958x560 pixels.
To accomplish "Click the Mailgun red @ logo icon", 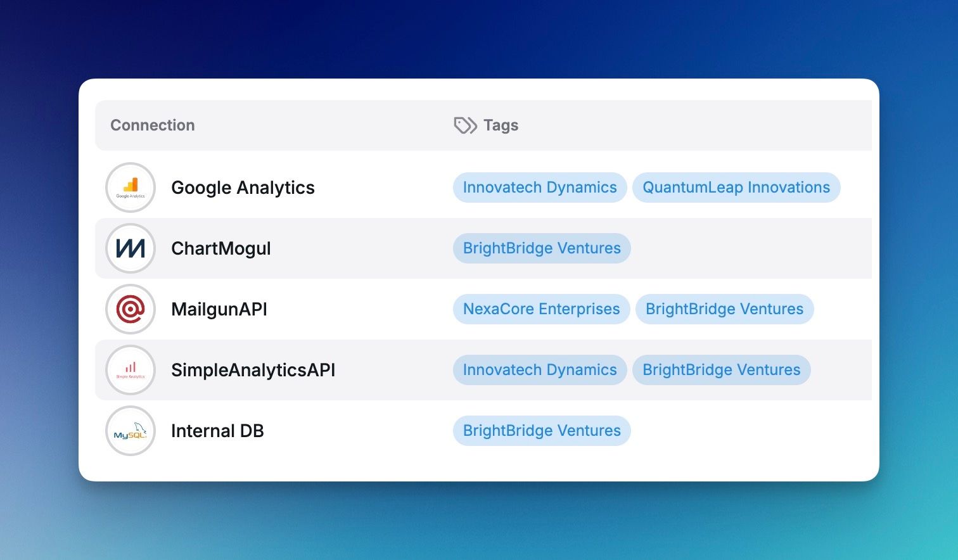I will (131, 309).
